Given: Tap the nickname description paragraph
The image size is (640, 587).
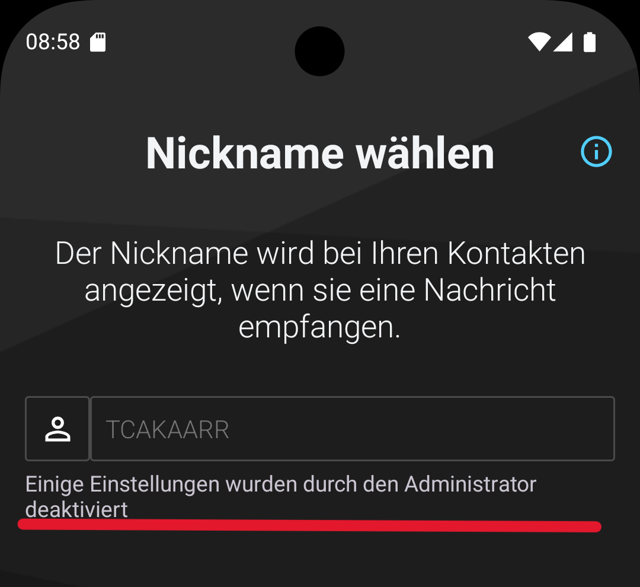Looking at the screenshot, I should 320,290.
